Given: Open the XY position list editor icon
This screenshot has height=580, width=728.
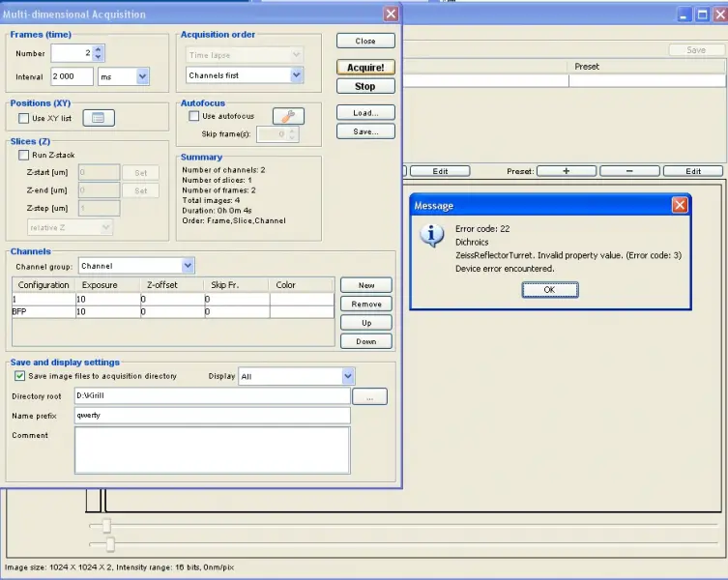Looking at the screenshot, I should [99, 118].
